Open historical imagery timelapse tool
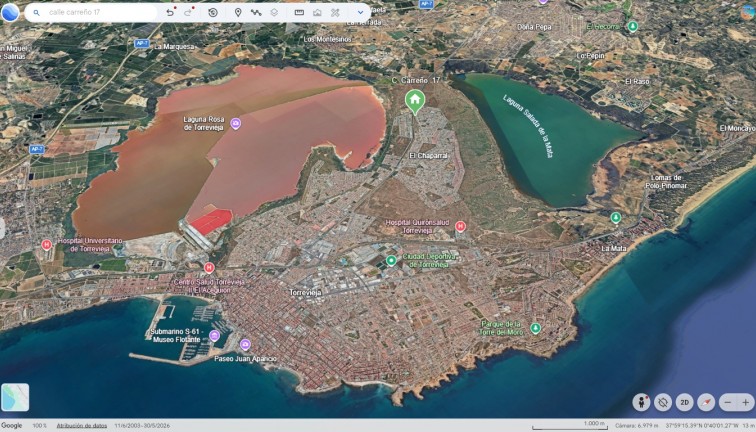 (213, 13)
